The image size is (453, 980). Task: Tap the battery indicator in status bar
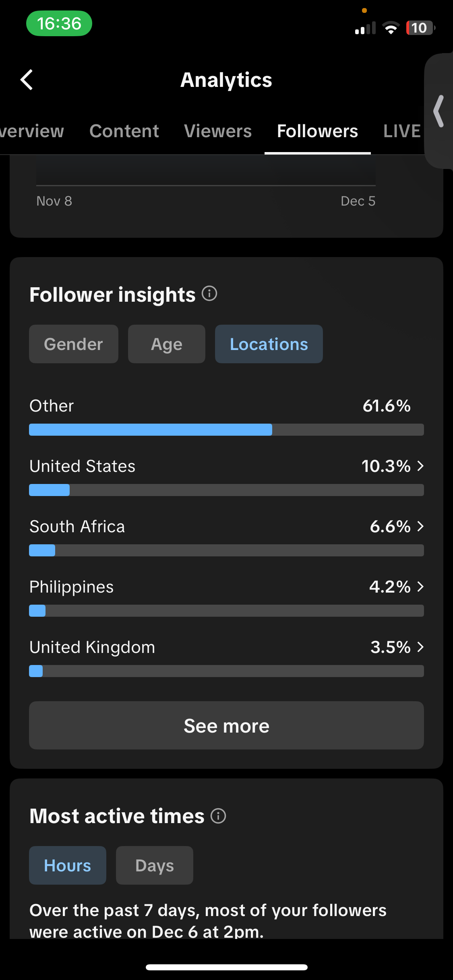point(420,28)
